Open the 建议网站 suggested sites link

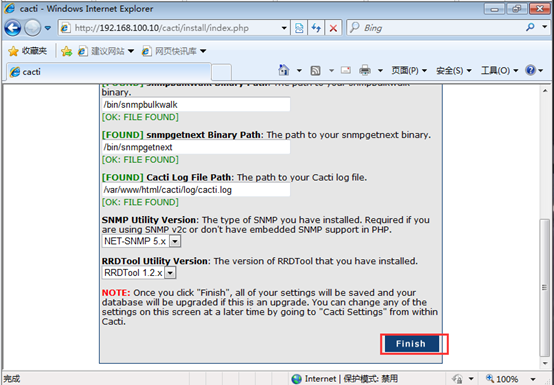pos(106,51)
